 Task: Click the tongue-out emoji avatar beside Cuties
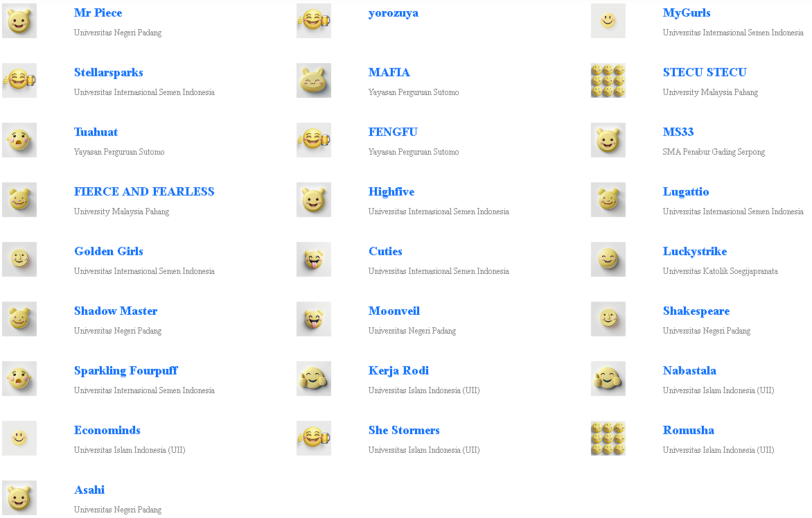[x=314, y=259]
